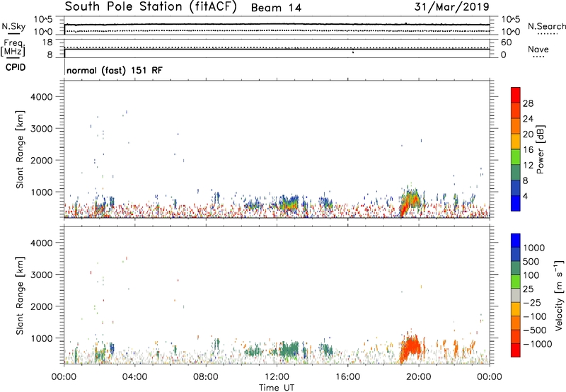566x392 pixels.
Task: Click the gray segment of the velocity colorbar
Action: click(x=516, y=296)
